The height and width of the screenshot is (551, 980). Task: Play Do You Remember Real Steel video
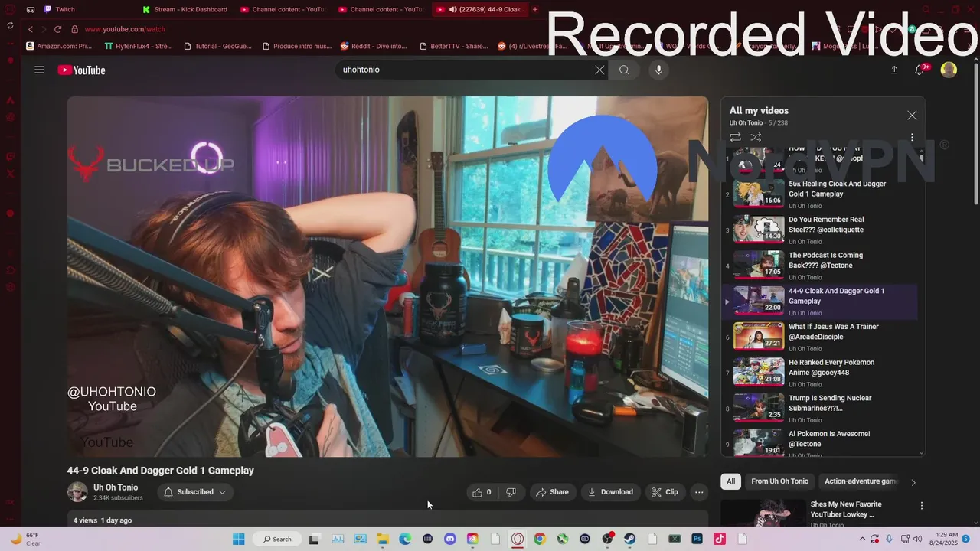click(x=820, y=230)
